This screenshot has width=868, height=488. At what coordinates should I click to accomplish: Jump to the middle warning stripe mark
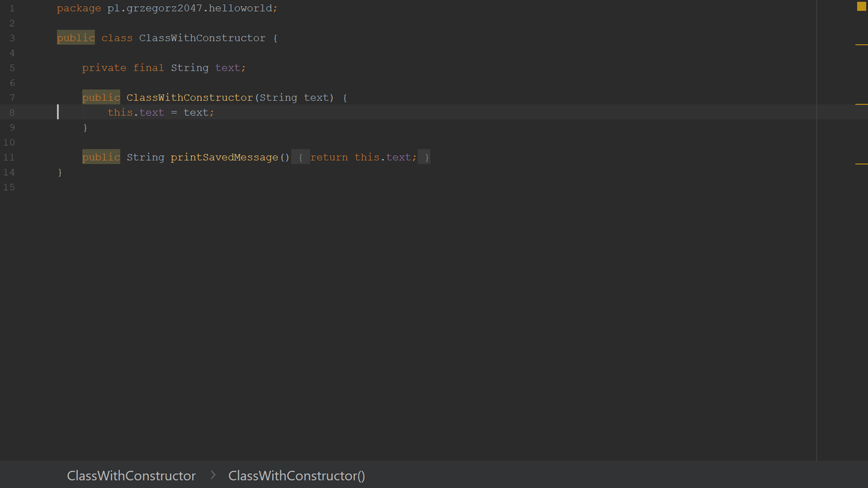tap(862, 104)
